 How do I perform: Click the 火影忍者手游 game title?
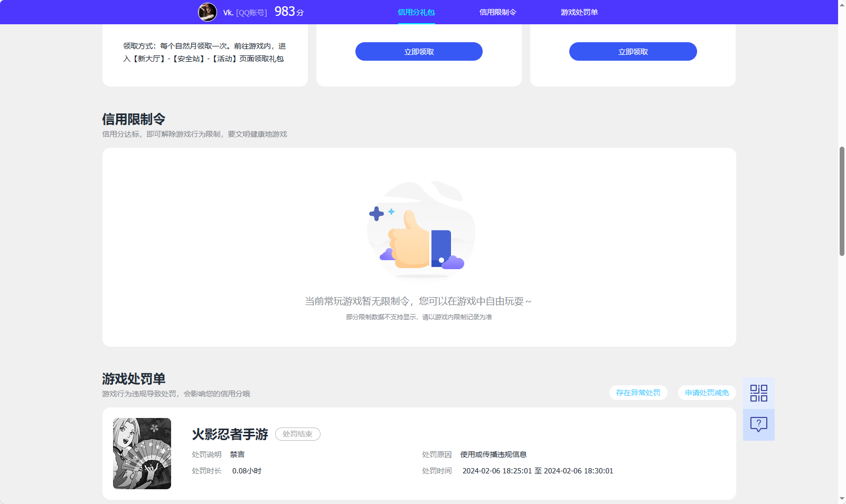[230, 434]
